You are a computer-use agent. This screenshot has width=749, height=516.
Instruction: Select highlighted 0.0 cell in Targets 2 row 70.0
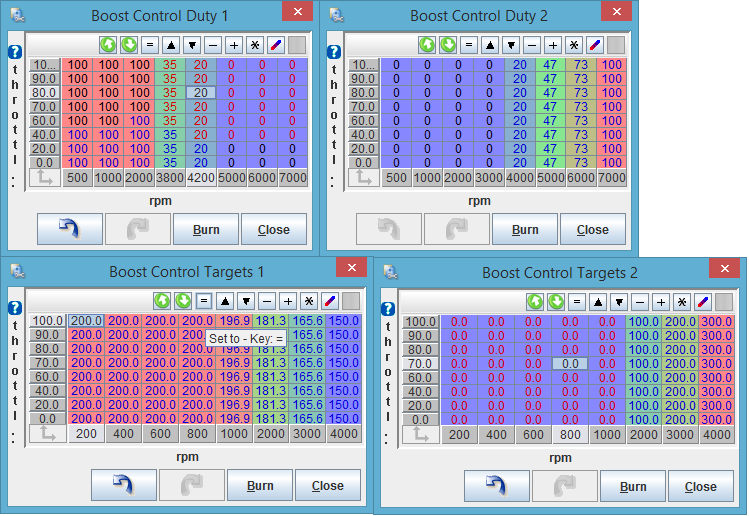pyautogui.click(x=570, y=364)
